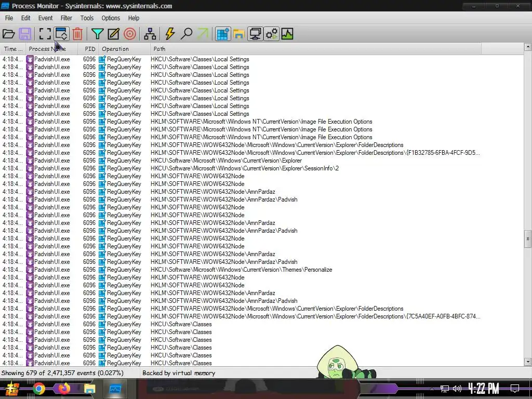Toggle Show Registry Activity
Image resolution: width=532 pixels, height=399 pixels.
point(222,34)
